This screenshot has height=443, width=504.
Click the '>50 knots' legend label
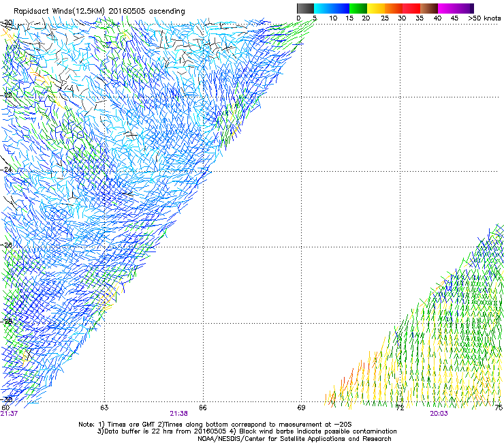point(484,18)
